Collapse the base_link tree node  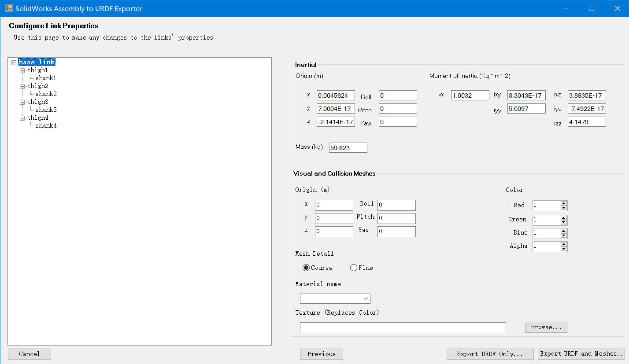click(14, 63)
